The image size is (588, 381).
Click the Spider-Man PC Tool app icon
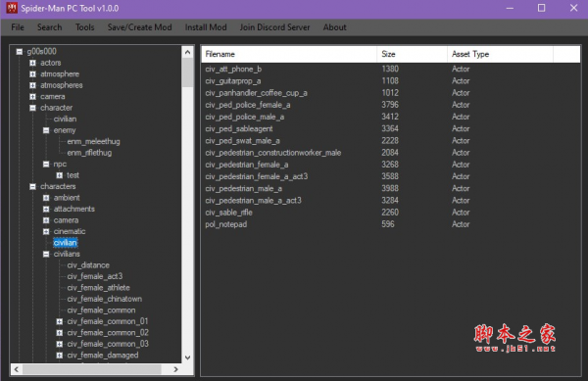[x=12, y=8]
